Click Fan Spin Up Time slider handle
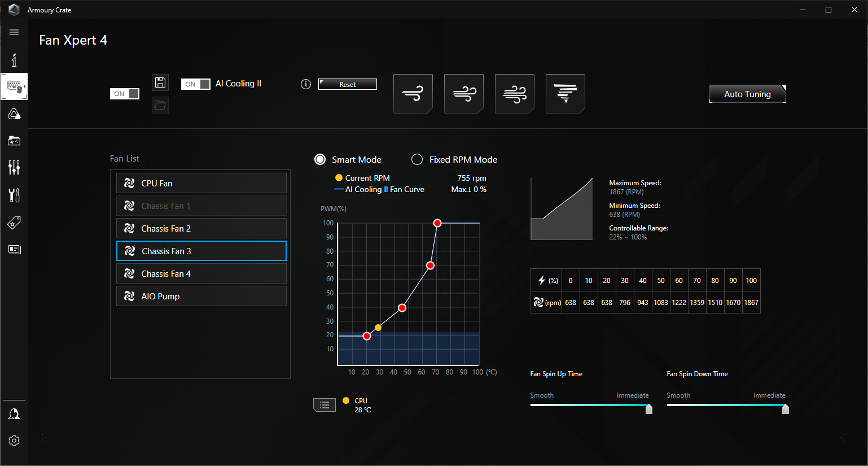868x466 pixels. [649, 409]
